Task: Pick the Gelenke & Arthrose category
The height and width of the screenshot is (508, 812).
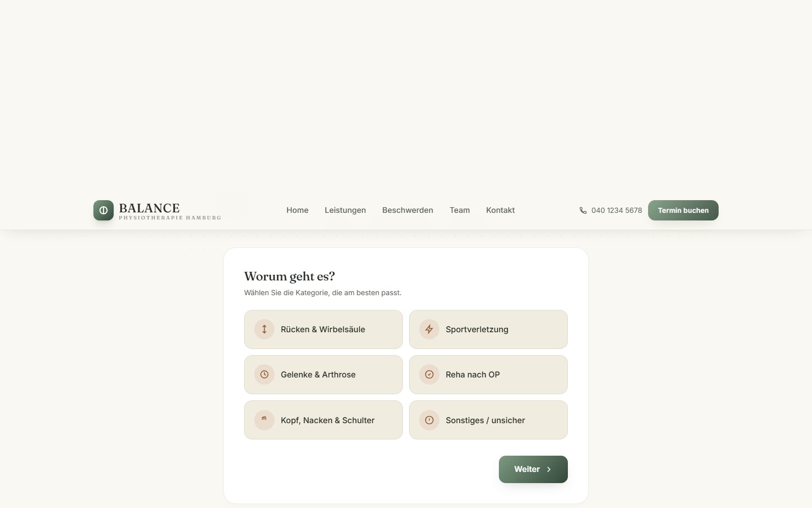Action: pos(323,374)
